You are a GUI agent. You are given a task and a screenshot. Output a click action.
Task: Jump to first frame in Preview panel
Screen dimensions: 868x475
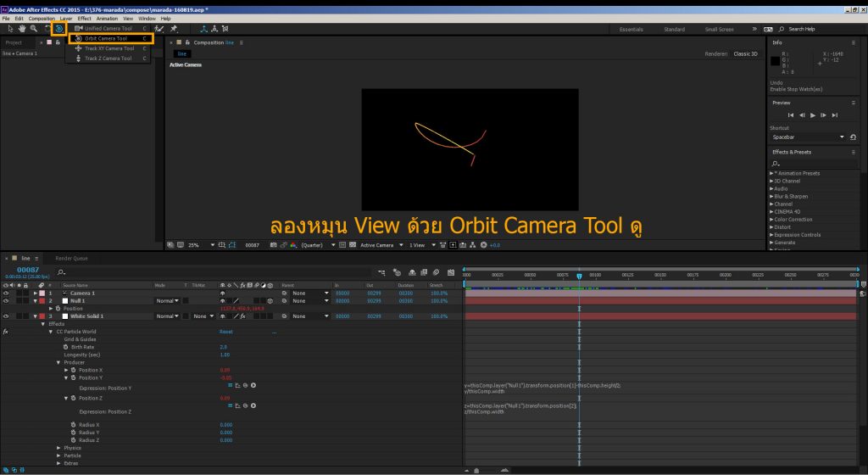coord(791,115)
